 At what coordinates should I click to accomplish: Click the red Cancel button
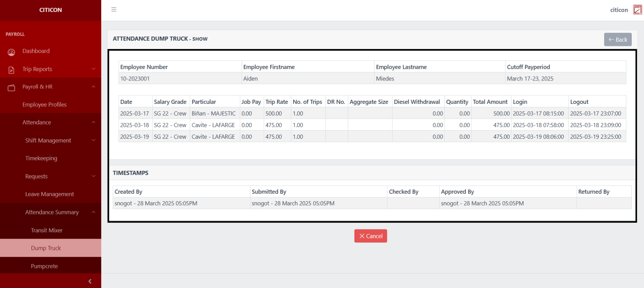(370, 236)
